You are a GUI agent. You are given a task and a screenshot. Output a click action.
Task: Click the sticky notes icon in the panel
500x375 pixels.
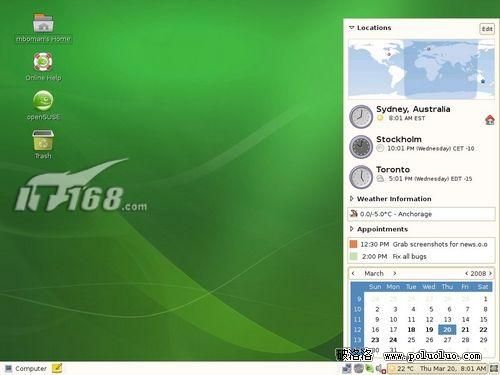tap(57, 368)
